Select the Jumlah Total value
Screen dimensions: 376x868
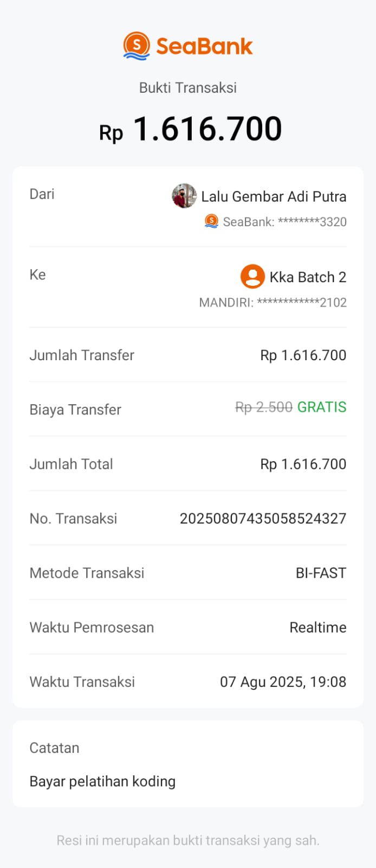point(303,464)
